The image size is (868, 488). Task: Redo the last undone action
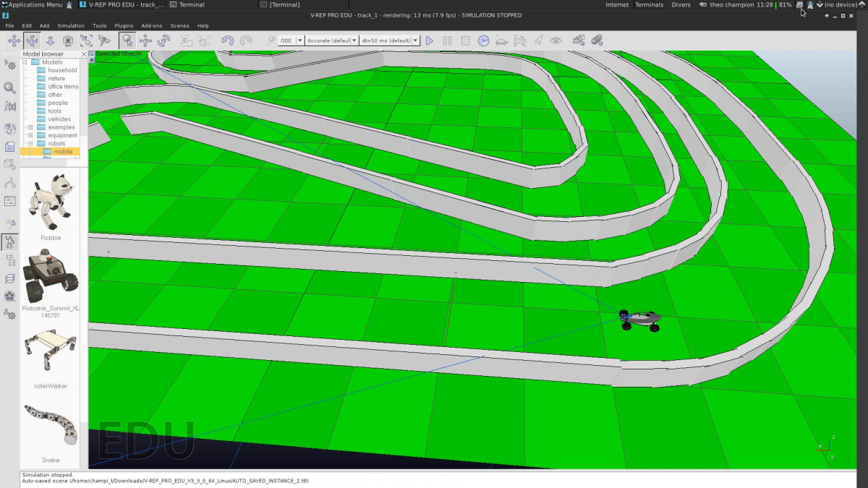[x=247, y=41]
